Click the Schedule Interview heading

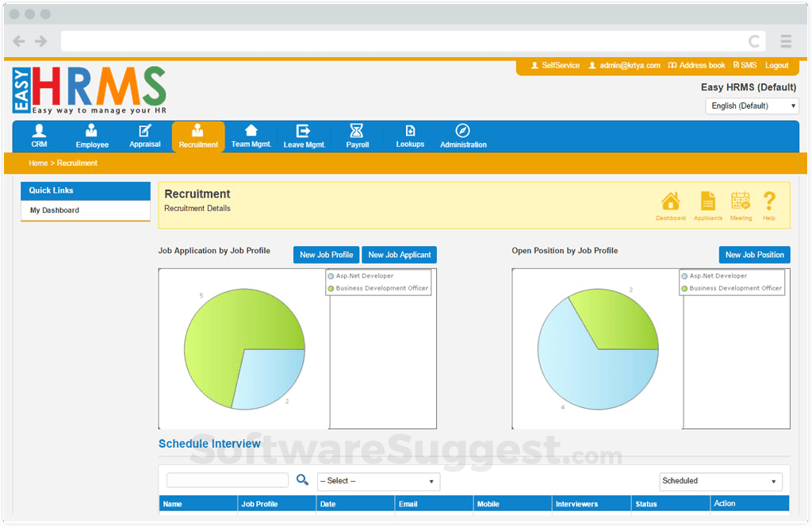(209, 444)
